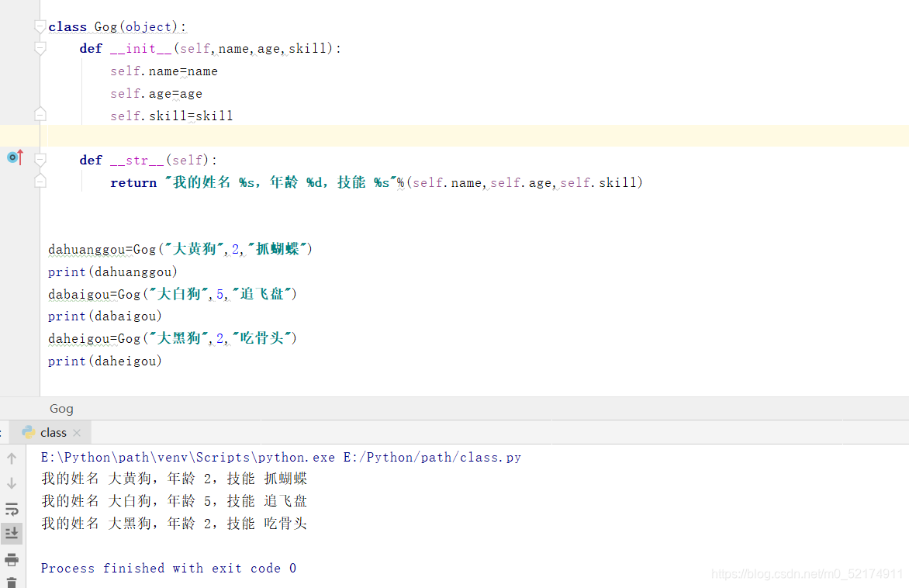Image resolution: width=909 pixels, height=588 pixels.
Task: Collapse the class Gog fold marker
Action: 40,26
